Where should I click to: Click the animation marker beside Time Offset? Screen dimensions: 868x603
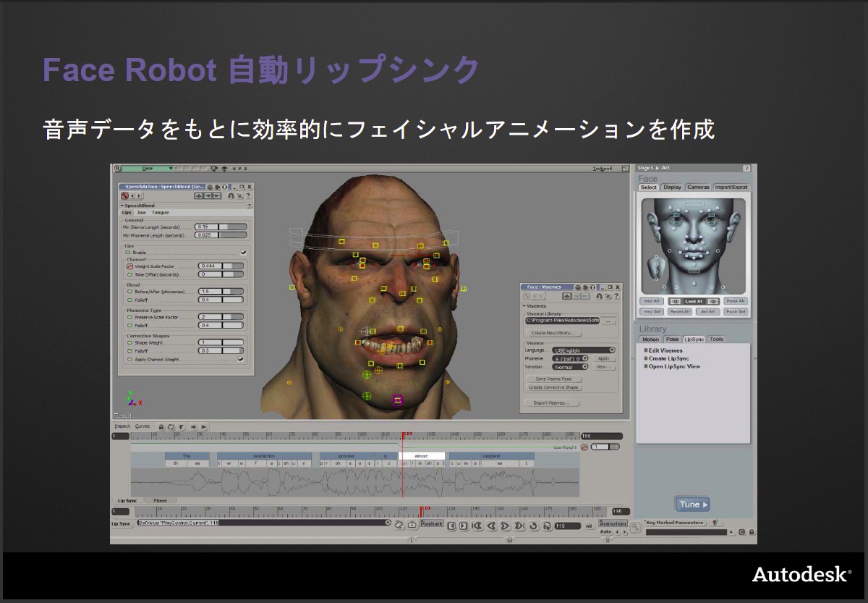(x=130, y=275)
